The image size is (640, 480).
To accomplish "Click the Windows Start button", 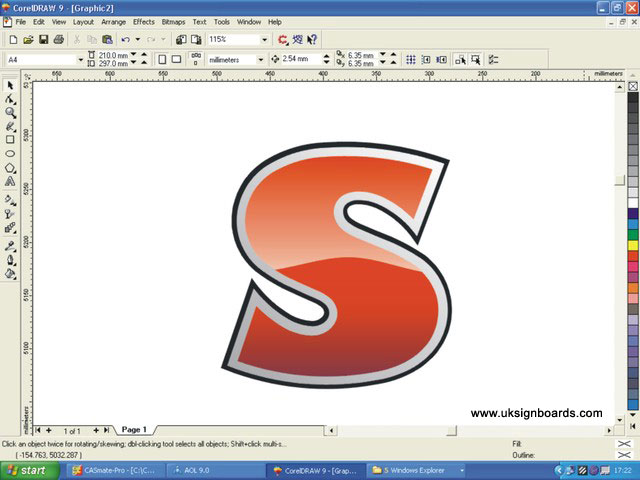I will coord(26,469).
